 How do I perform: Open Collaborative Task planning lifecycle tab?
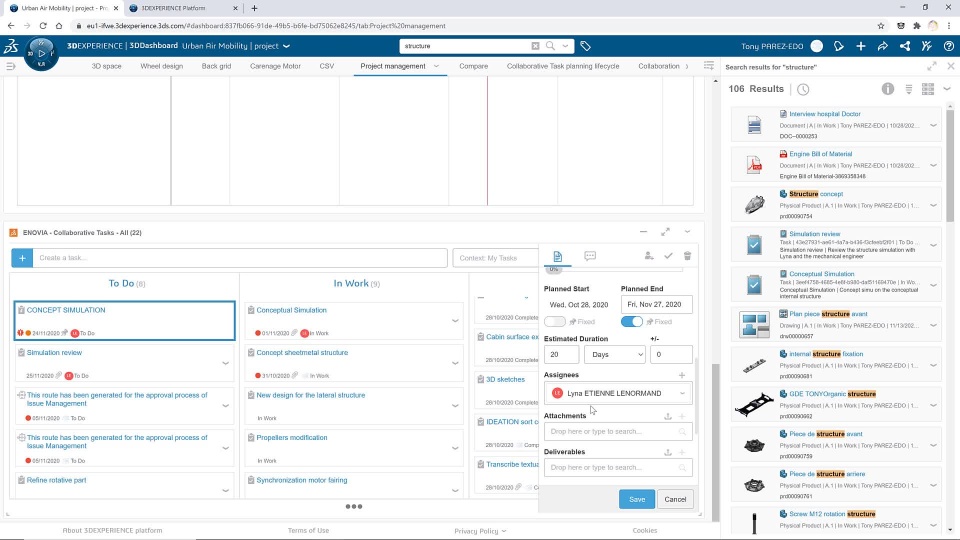click(563, 66)
